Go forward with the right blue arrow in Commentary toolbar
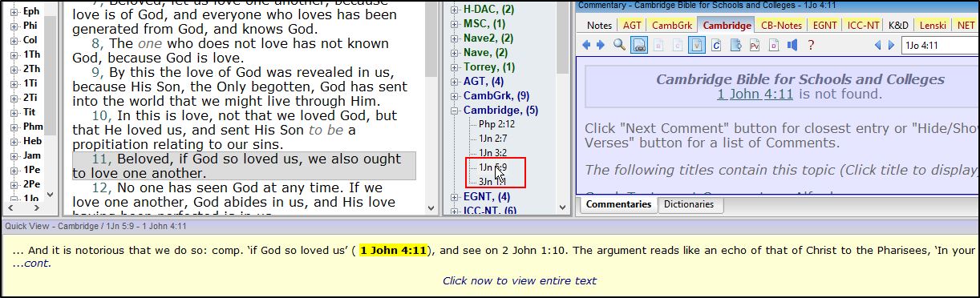This screenshot has height=298, width=980. tap(600, 45)
